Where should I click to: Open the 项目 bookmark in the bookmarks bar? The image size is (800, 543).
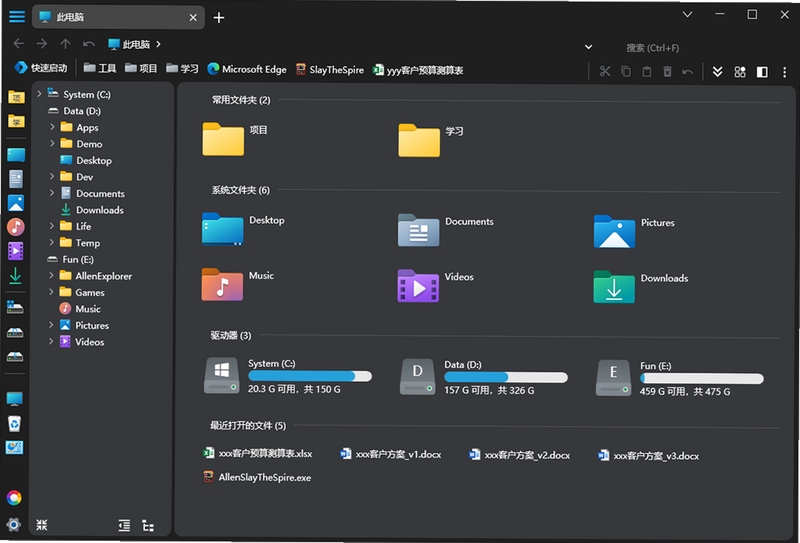pos(141,68)
